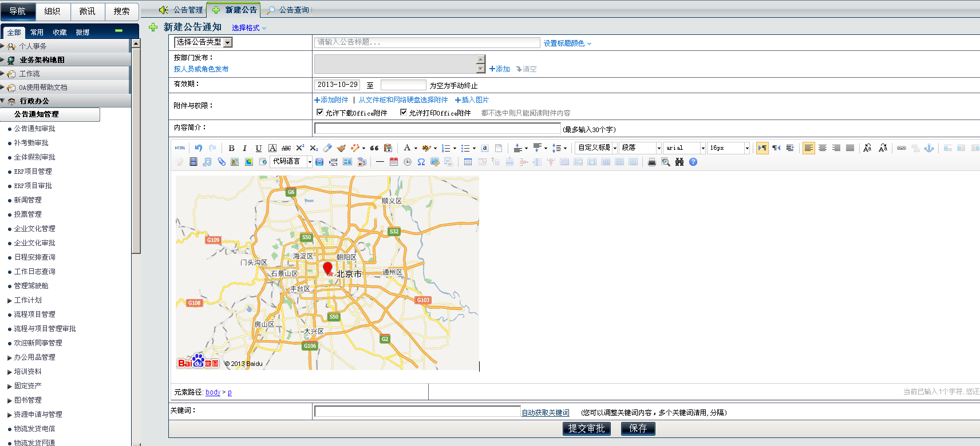Click the print icon in editor
980x446 pixels.
point(652,162)
